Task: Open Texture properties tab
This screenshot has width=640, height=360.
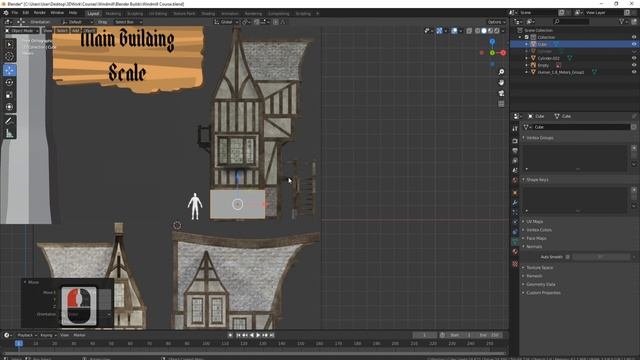Action: click(515, 264)
